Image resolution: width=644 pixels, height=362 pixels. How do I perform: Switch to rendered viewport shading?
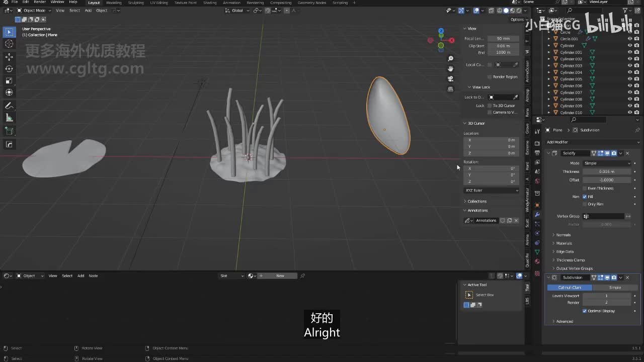pyautogui.click(x=518, y=11)
